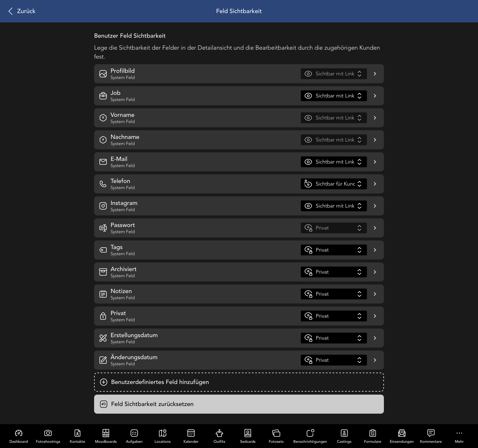This screenshot has height=448, width=478.
Task: Expand Tags field details chevron
Action: click(x=375, y=250)
